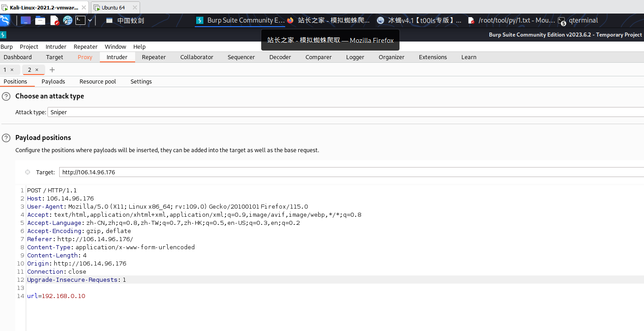Click the target crosshair icon

point(28,172)
